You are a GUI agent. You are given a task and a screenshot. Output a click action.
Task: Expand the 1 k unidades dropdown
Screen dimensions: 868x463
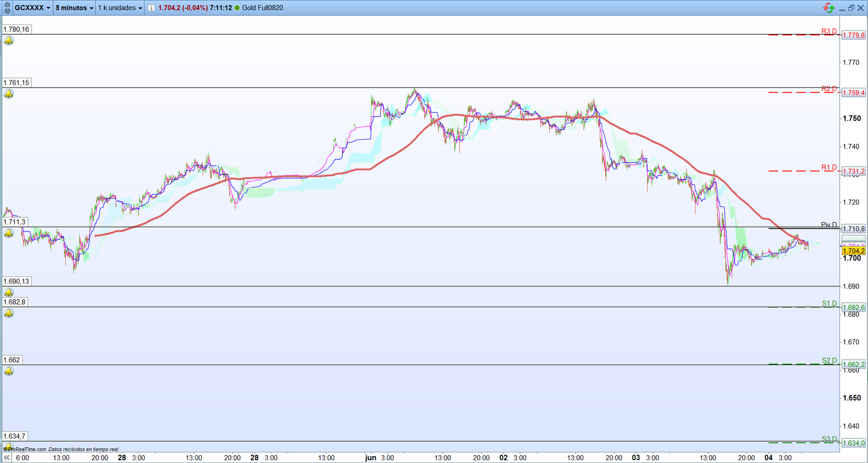pyautogui.click(x=120, y=8)
